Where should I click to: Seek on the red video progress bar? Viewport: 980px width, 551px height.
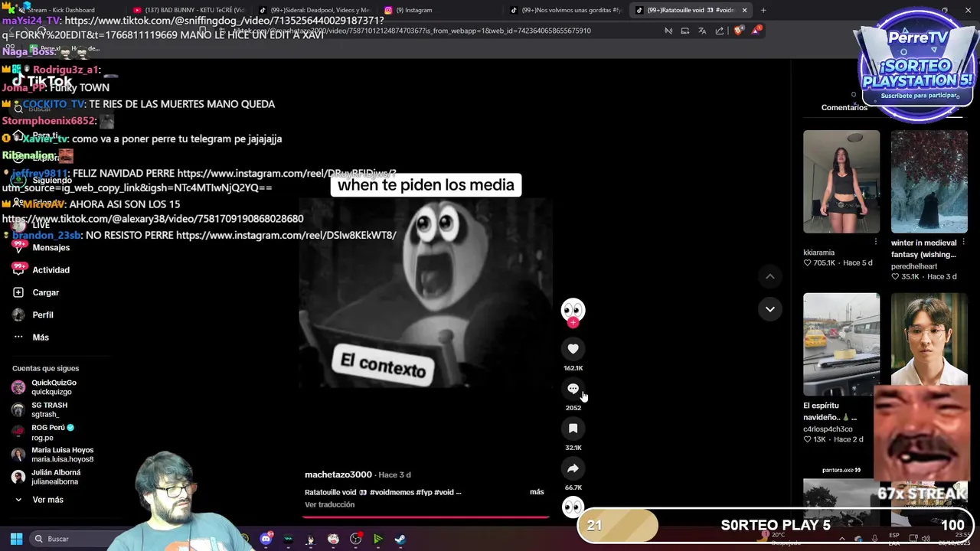tap(426, 517)
